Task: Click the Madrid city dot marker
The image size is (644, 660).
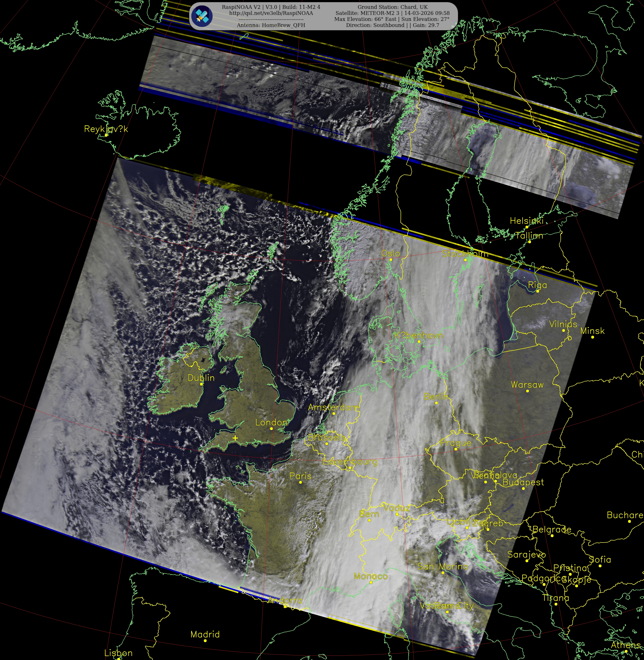Action: point(205,641)
